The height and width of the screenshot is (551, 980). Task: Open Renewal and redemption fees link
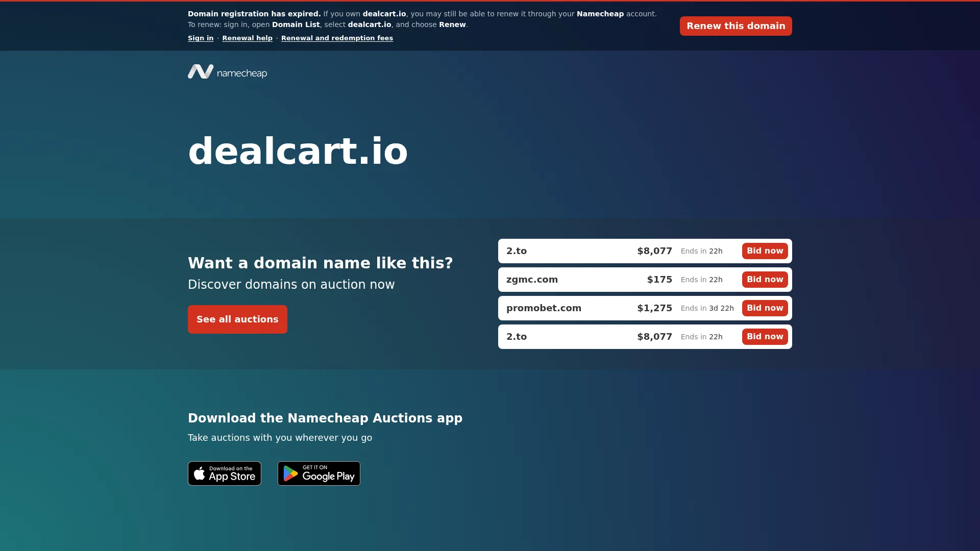[337, 38]
